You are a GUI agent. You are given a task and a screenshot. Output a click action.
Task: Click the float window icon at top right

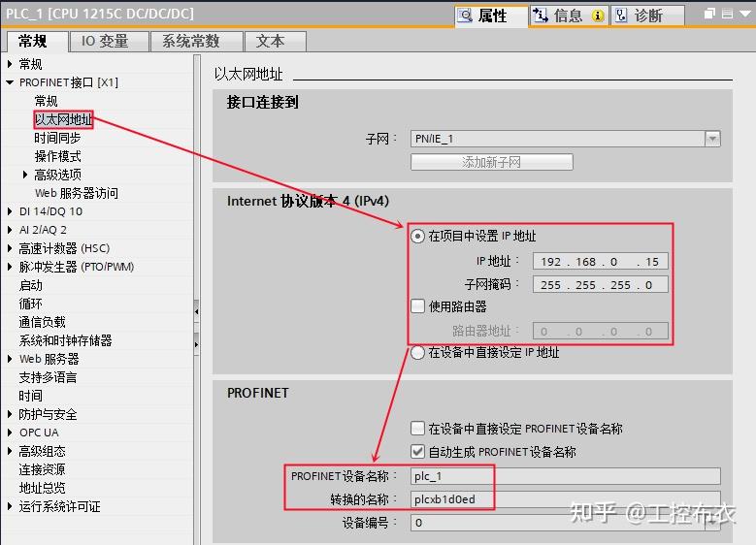pos(709,14)
